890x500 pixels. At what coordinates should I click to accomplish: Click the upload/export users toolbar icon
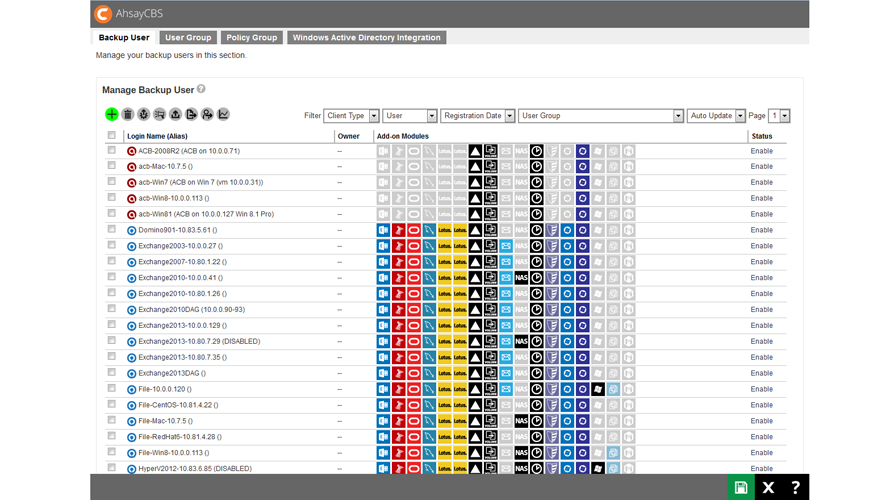coord(175,115)
